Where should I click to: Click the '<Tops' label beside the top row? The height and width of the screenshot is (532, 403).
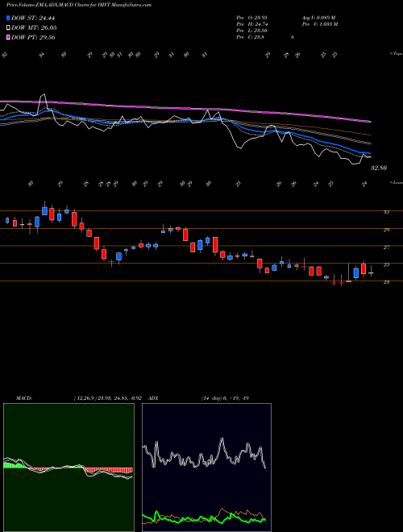(x=396, y=54)
